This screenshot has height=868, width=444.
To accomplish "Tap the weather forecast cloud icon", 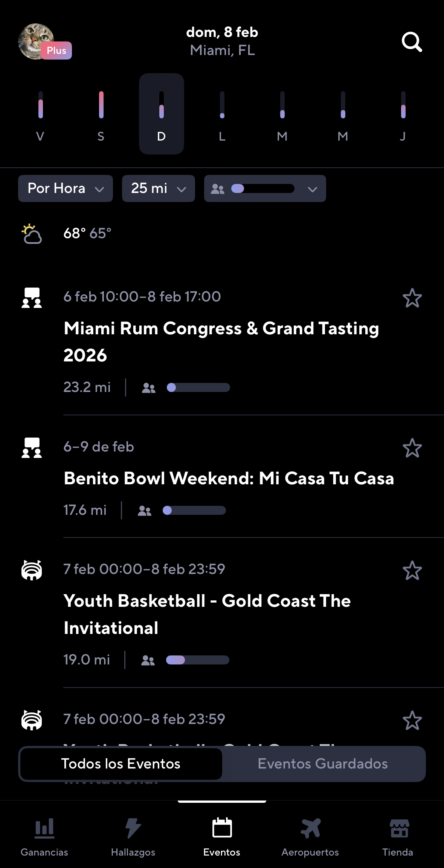I will pyautogui.click(x=32, y=234).
